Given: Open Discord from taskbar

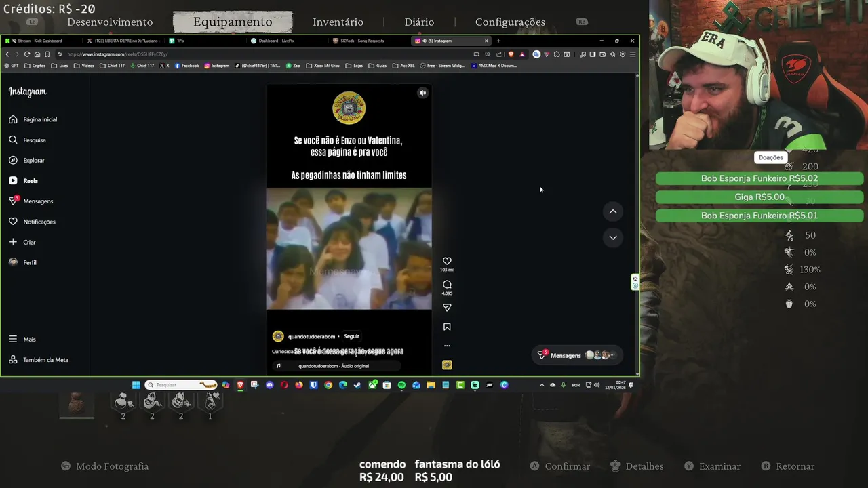Looking at the screenshot, I should point(269,385).
